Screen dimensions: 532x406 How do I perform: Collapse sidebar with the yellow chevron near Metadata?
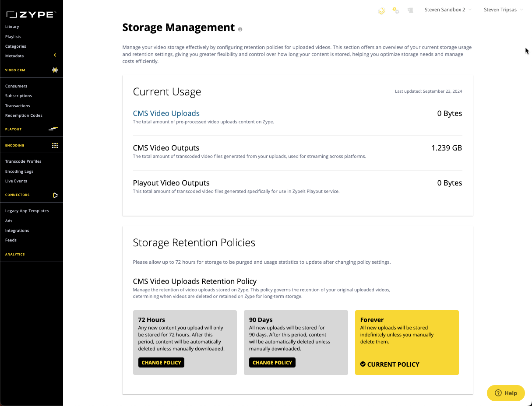pyautogui.click(x=55, y=55)
